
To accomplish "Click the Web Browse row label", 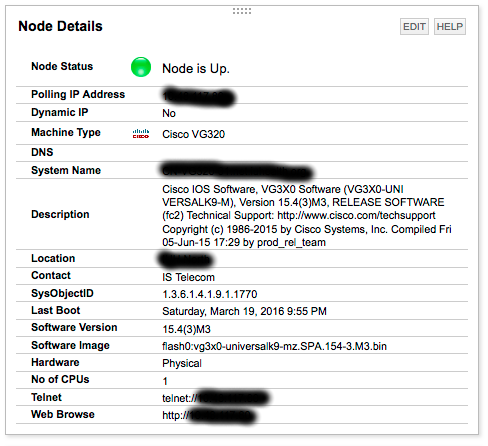I will [63, 414].
